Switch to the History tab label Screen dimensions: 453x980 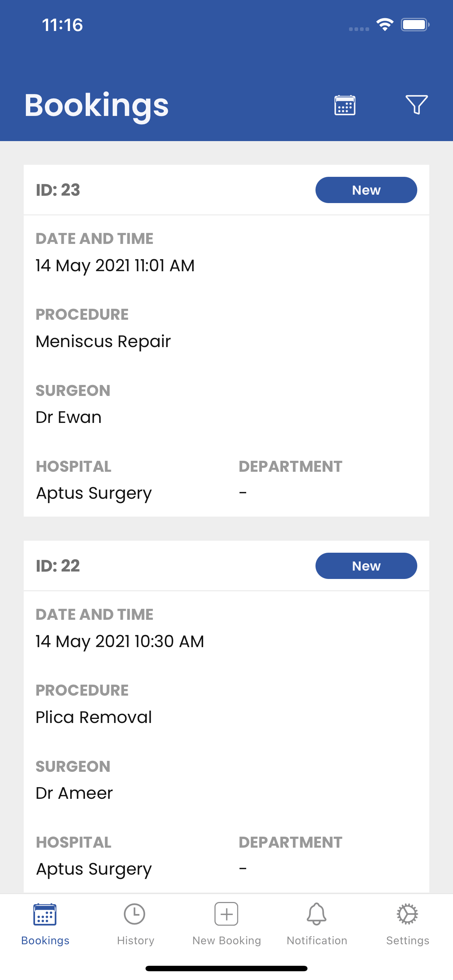pos(136,940)
